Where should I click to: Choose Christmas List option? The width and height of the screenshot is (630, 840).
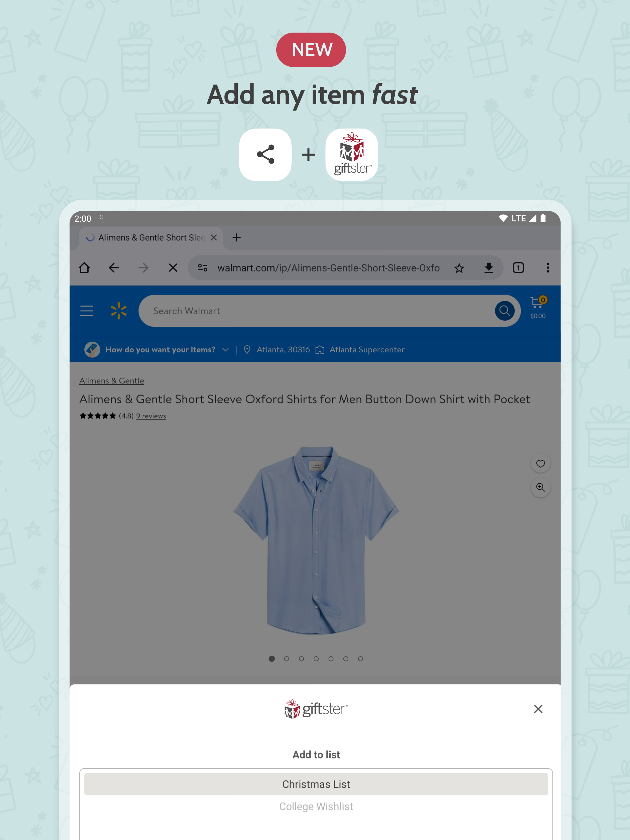coord(316,784)
